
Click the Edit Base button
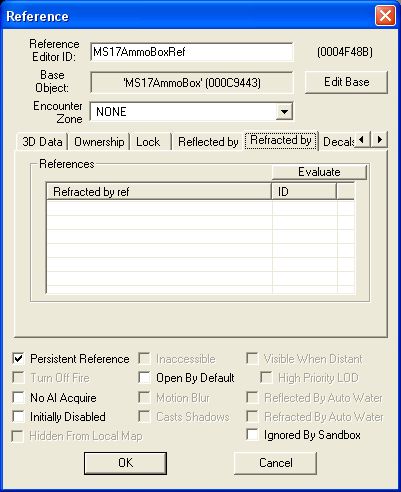[x=346, y=82]
